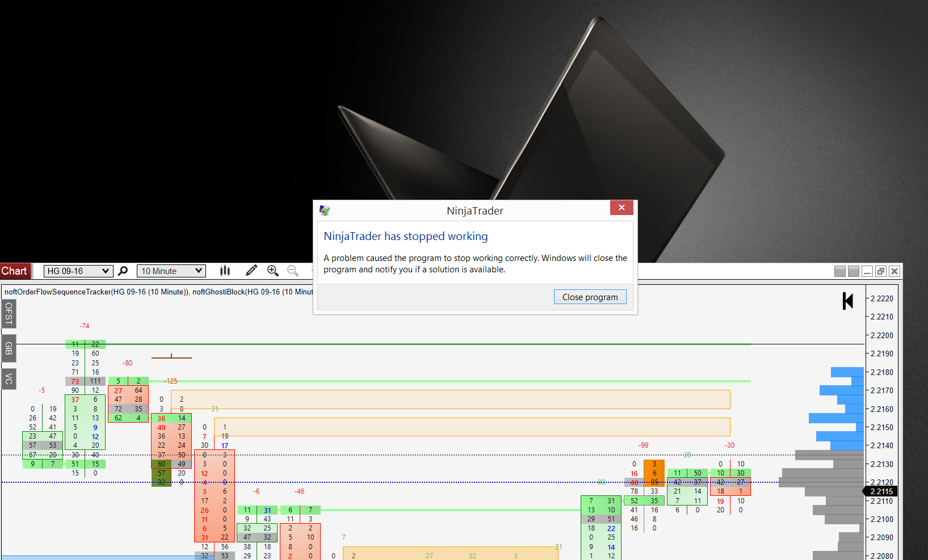Click the 2.2180 price axis label

pos(882,372)
